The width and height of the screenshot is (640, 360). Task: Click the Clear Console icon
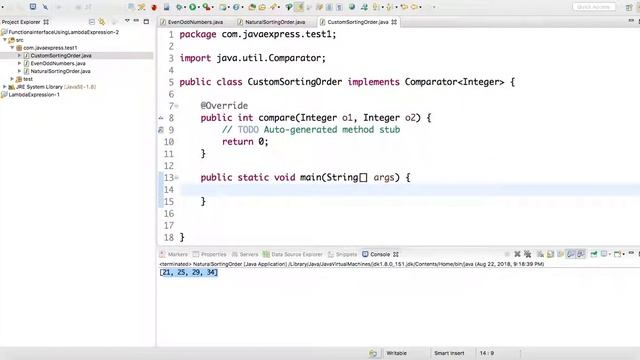point(540,254)
